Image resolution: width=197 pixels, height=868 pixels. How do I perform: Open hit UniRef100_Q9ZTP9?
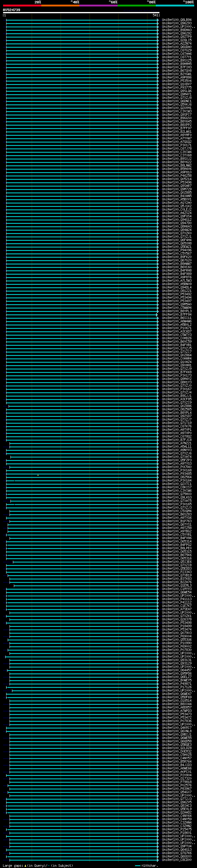tap(177, 37)
